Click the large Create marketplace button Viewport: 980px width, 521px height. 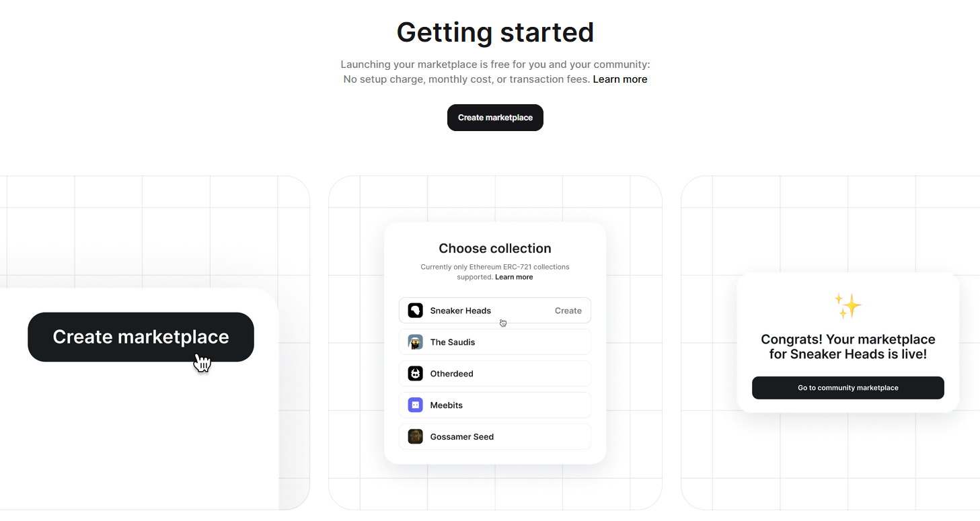(141, 337)
